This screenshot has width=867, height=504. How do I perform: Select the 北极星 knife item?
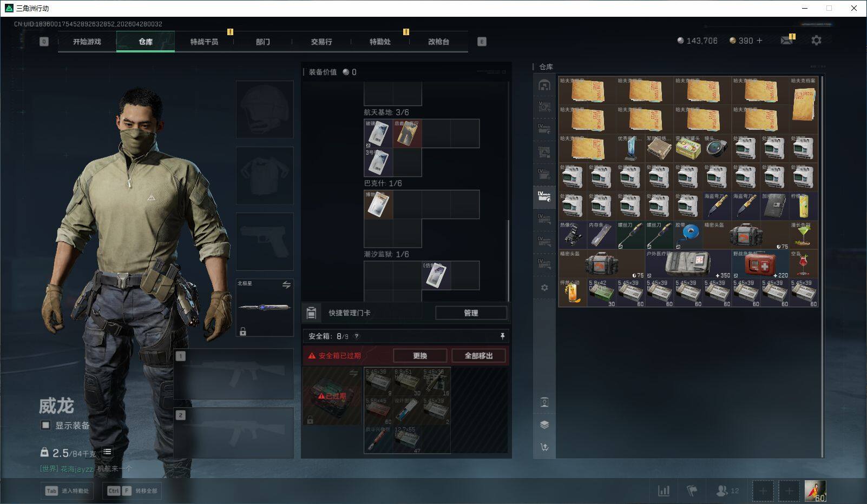265,307
